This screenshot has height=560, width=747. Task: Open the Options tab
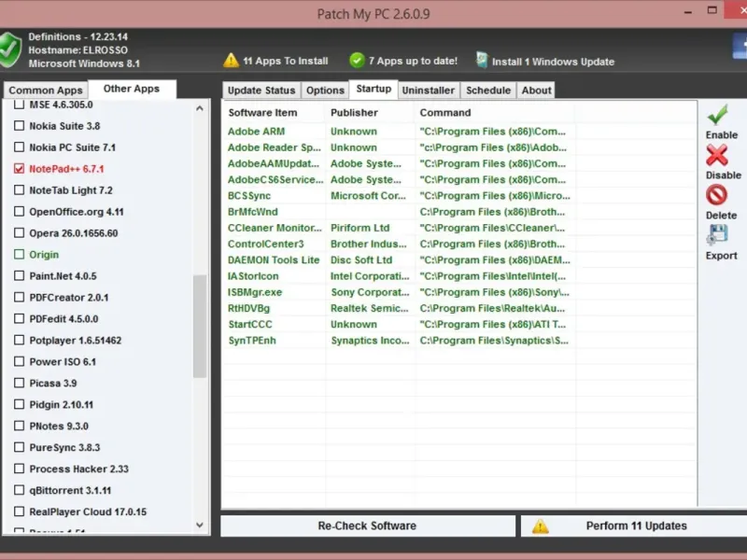[x=325, y=90]
